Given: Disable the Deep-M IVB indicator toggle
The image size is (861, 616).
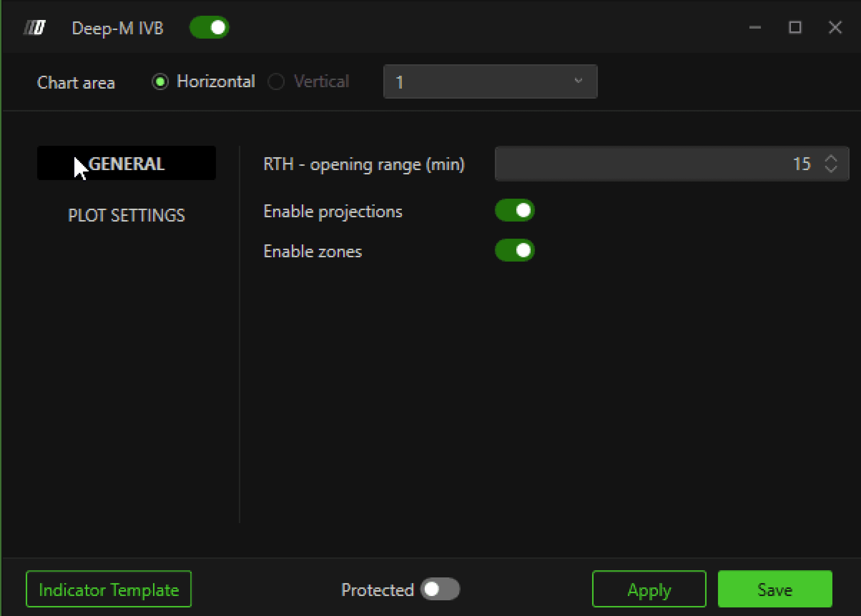Looking at the screenshot, I should [209, 28].
